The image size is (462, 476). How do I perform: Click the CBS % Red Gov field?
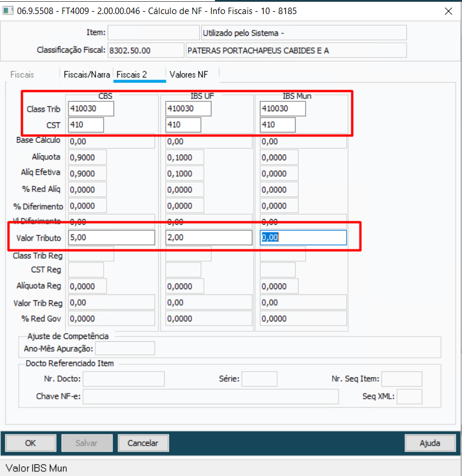coord(111,318)
